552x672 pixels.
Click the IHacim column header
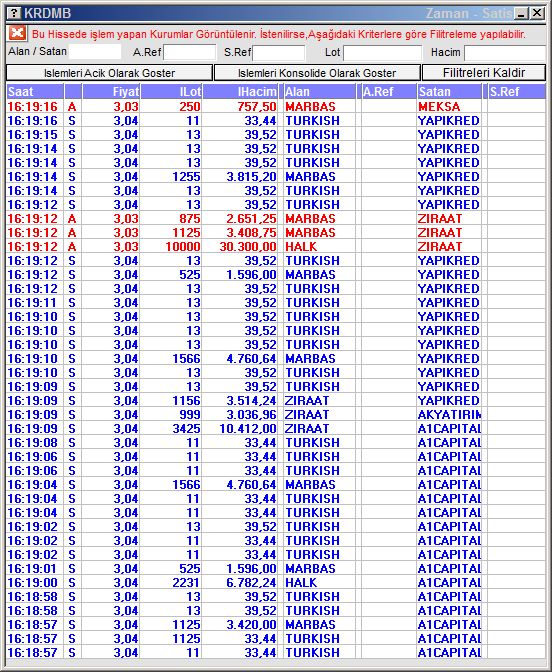[240, 91]
